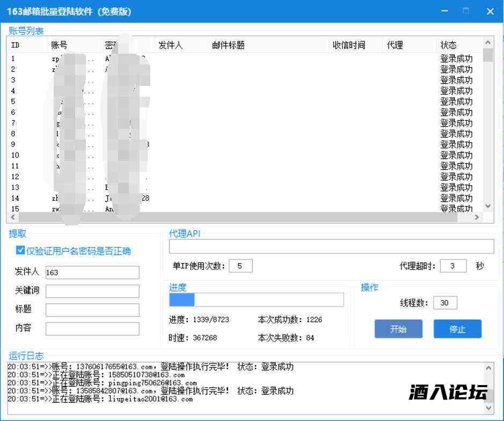Viewport: 504px width, 421px height.
Task: Click account list scroll-left arrow
Action: 13,217
